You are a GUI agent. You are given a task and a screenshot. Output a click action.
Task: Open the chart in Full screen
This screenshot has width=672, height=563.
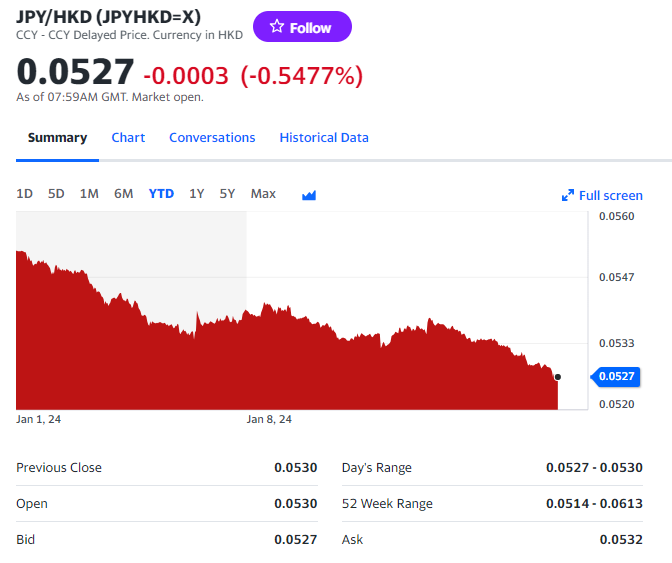[x=602, y=195]
